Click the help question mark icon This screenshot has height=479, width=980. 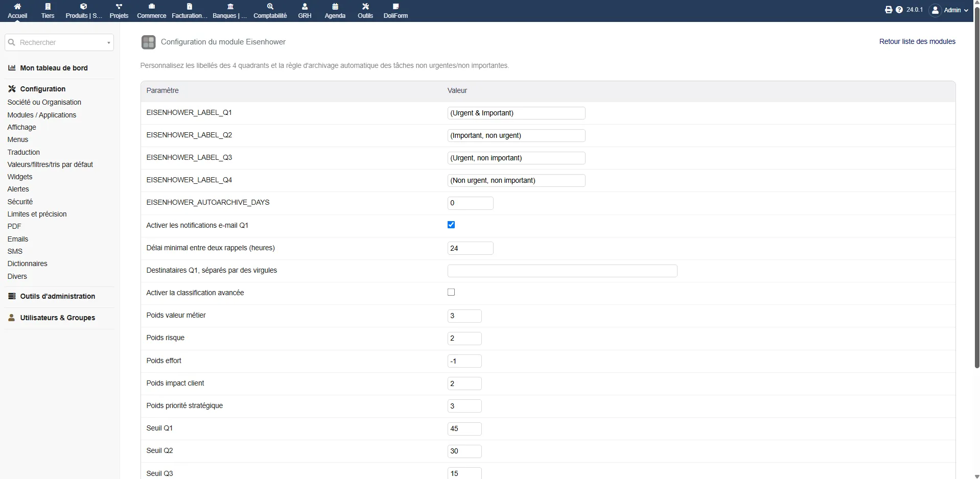[x=899, y=10]
